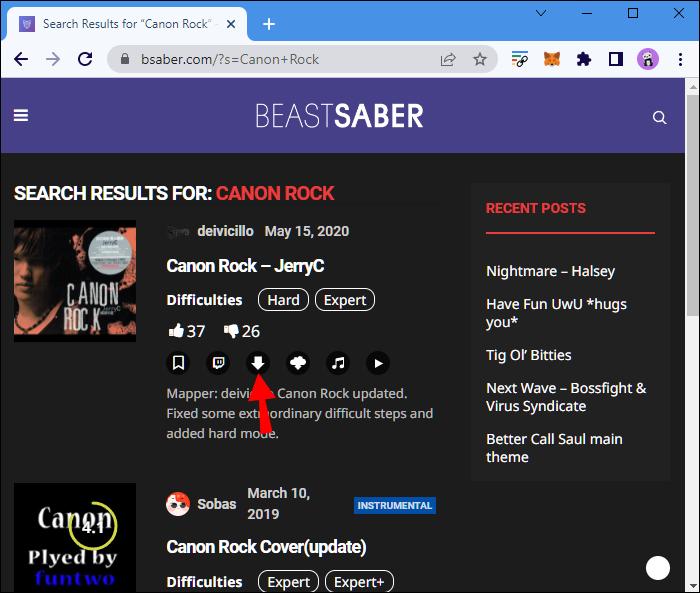
Task: Open the Chrome three-dot menu
Action: (680, 59)
